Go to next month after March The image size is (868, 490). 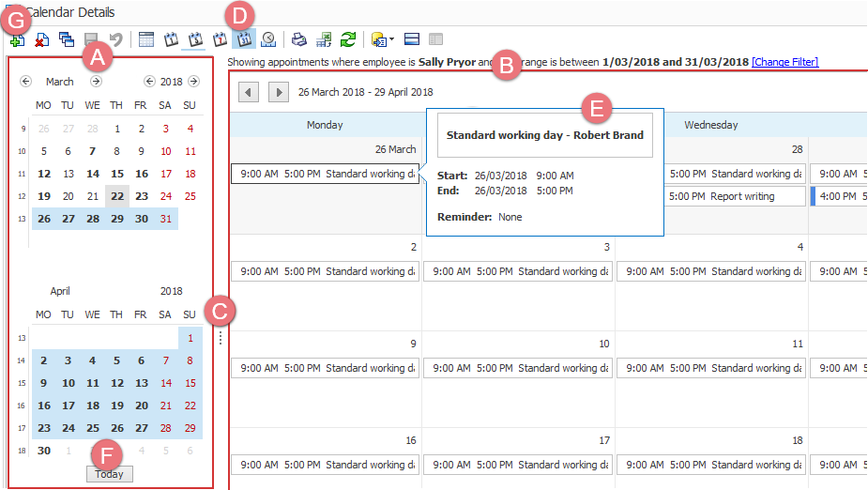point(96,82)
